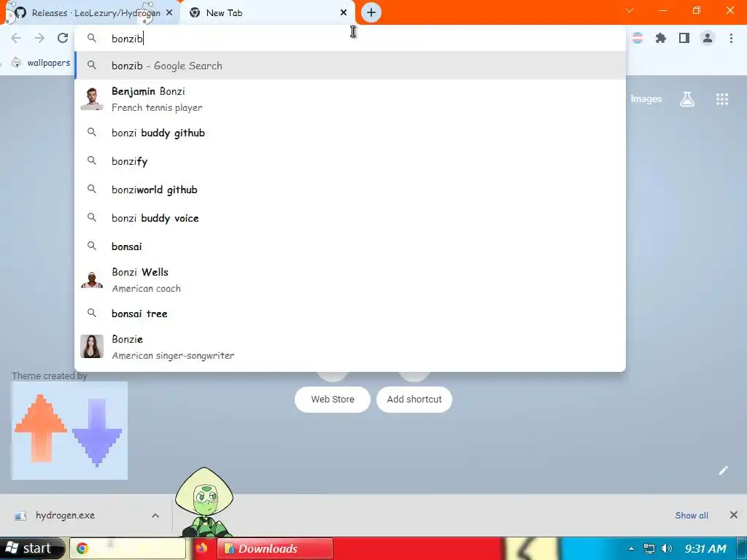Select the New Tab tab

[267, 13]
